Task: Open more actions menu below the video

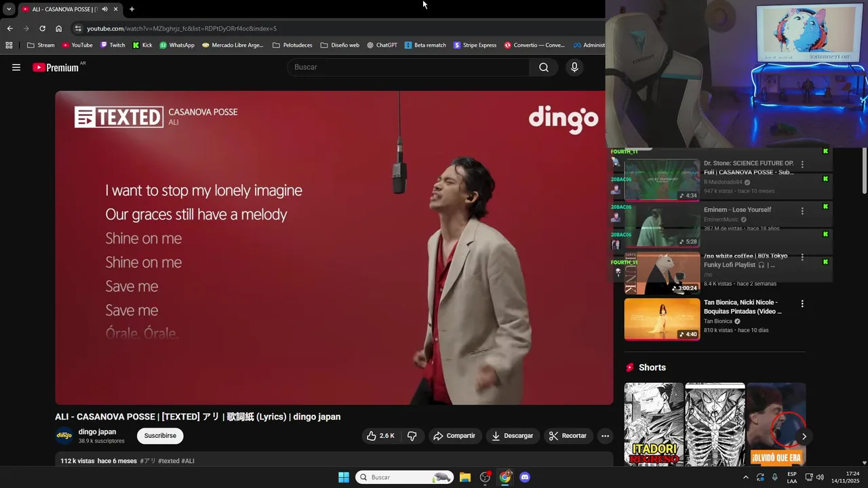Action: [x=606, y=436]
